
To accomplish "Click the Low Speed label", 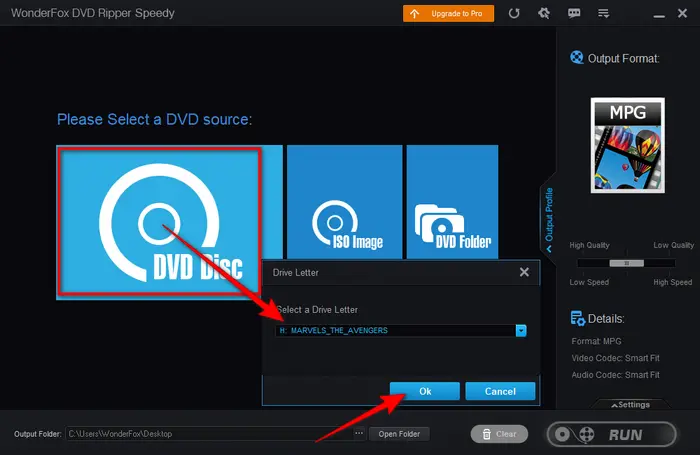I will [x=589, y=282].
